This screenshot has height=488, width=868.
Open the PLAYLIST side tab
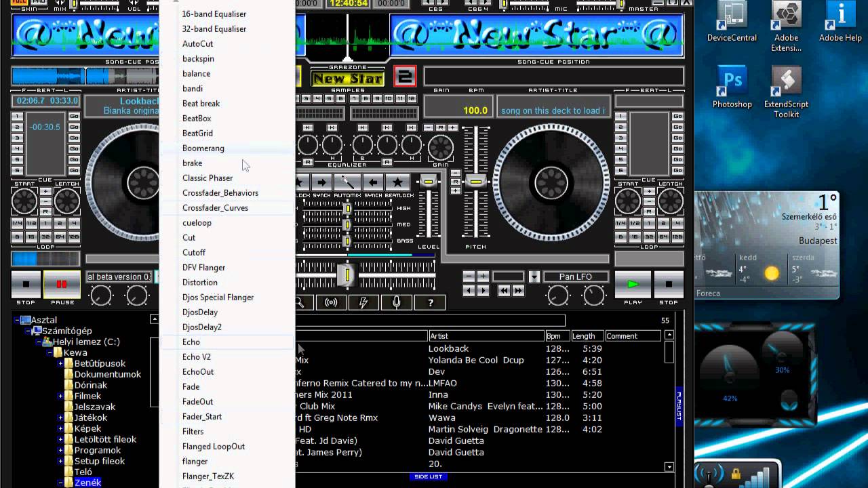pos(679,407)
